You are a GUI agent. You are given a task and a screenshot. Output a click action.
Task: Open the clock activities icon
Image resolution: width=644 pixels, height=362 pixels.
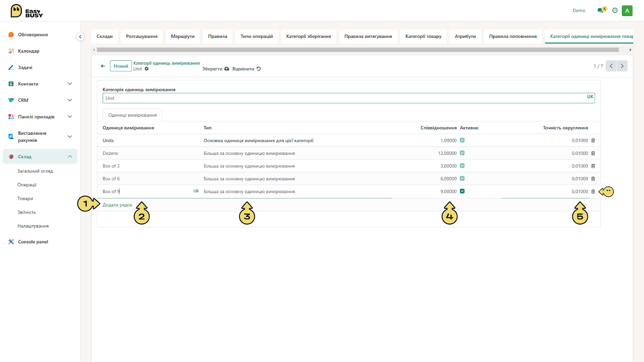(615, 10)
